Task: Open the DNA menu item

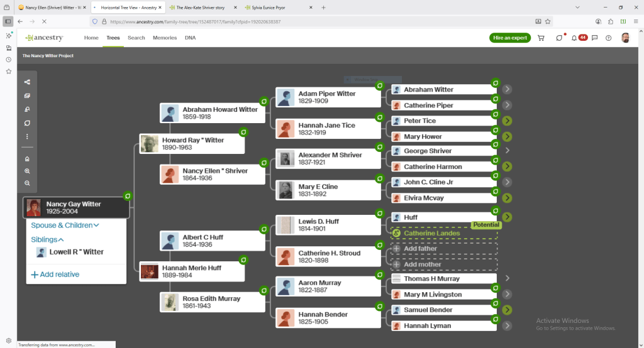Action: tap(190, 38)
